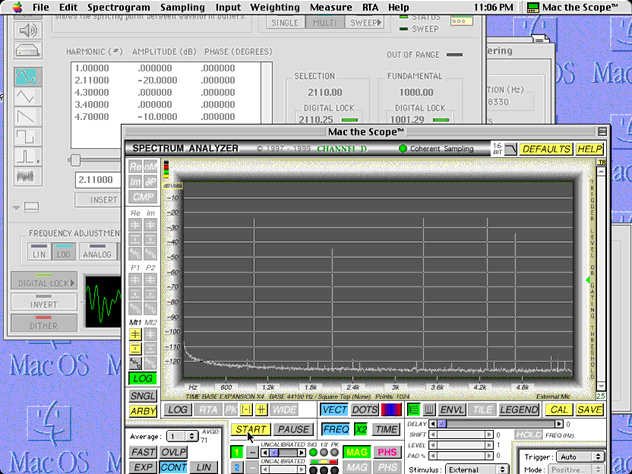
Task: Click the CAL button
Action: point(559,410)
